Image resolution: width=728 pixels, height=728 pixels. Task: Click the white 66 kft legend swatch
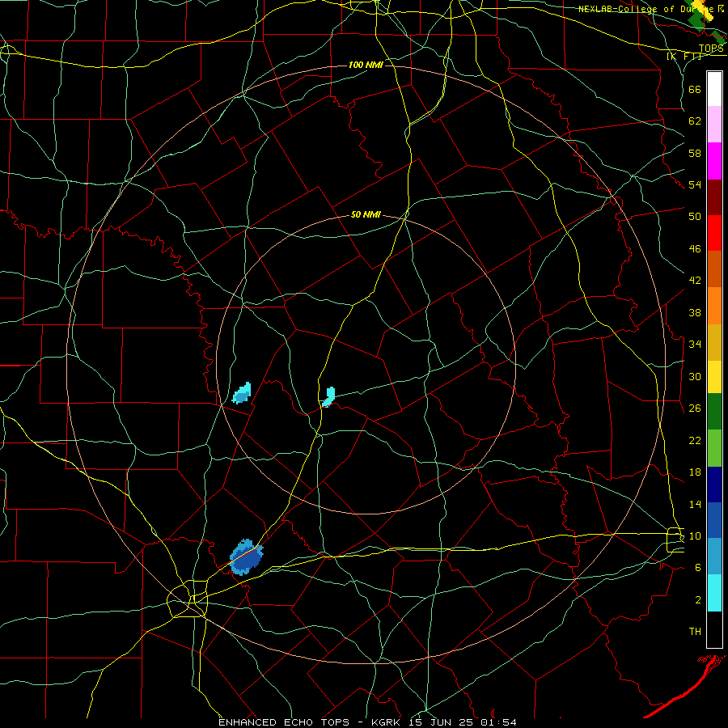coord(714,89)
